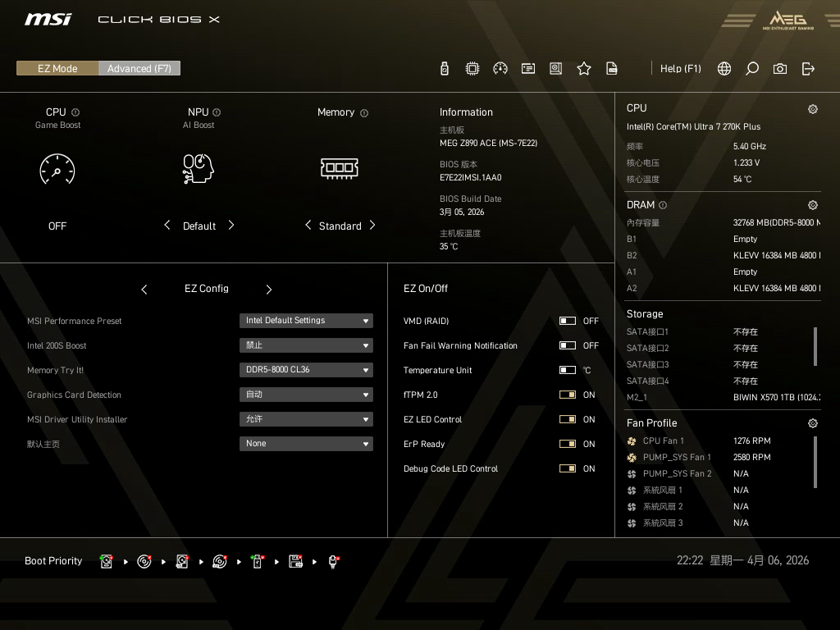Open Favorites star icon

584,69
